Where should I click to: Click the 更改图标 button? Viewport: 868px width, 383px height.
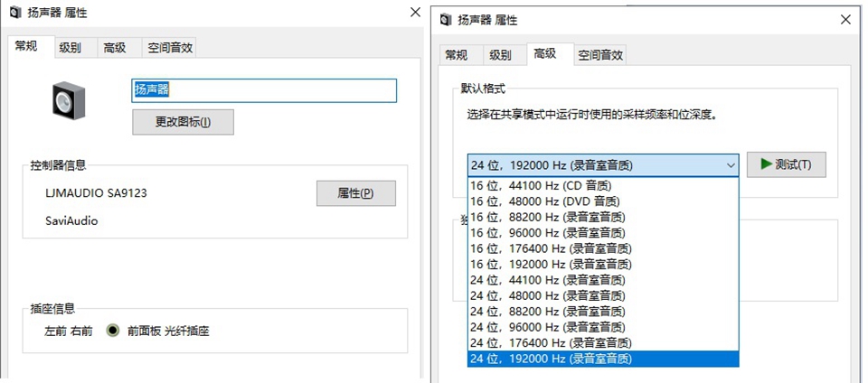[183, 122]
